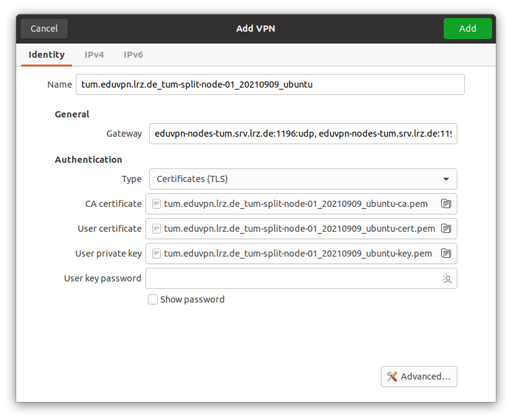This screenshot has width=512, height=420.
Task: Switch to the IPv6 tab
Action: pyautogui.click(x=133, y=55)
